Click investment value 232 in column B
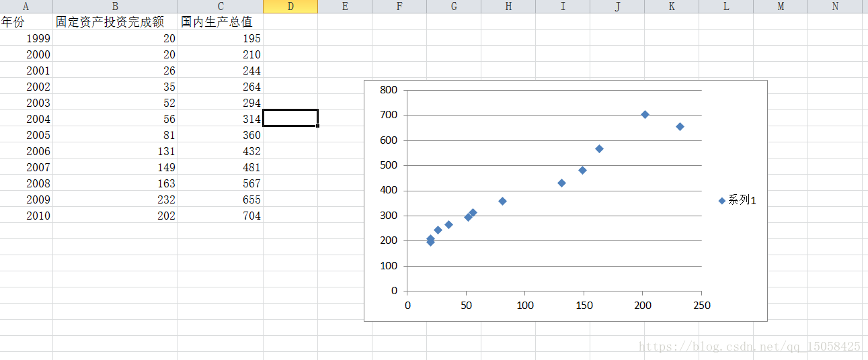Viewport: 868px width, 360px height. pyautogui.click(x=115, y=199)
